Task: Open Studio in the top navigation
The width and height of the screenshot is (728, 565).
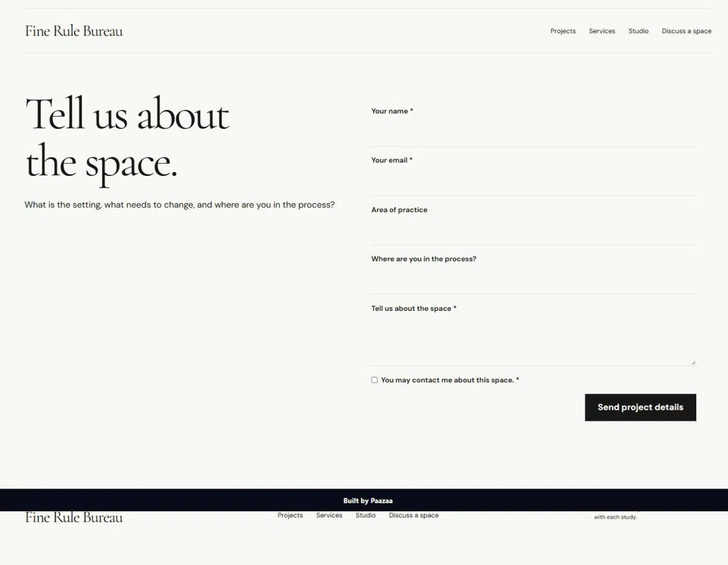Action: (639, 31)
